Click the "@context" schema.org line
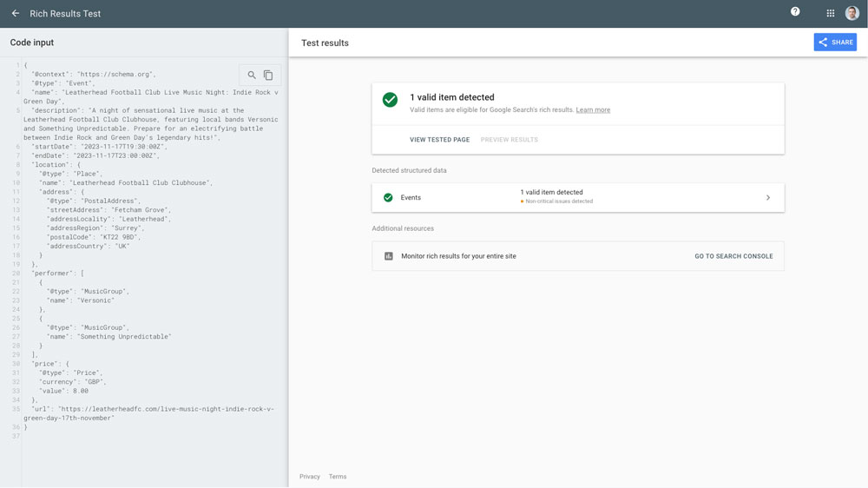 click(x=94, y=74)
